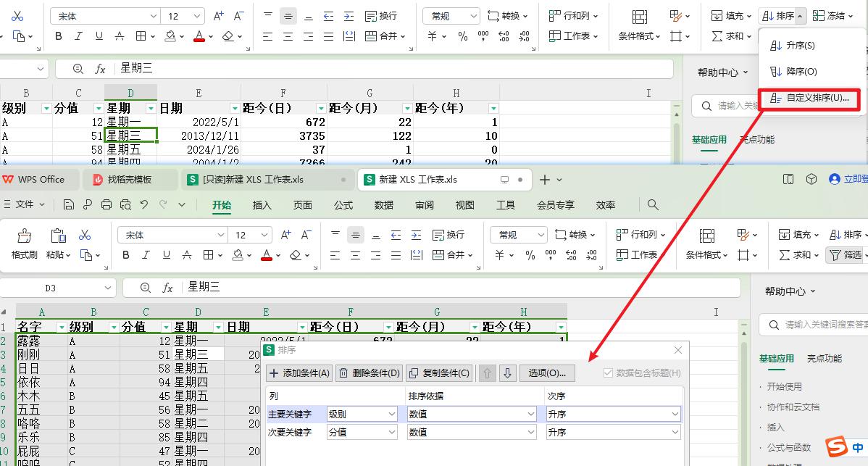This screenshot has height=466, width=868.
Task: Toggle wrap text 换行 in upper screenshot
Action: (x=381, y=16)
